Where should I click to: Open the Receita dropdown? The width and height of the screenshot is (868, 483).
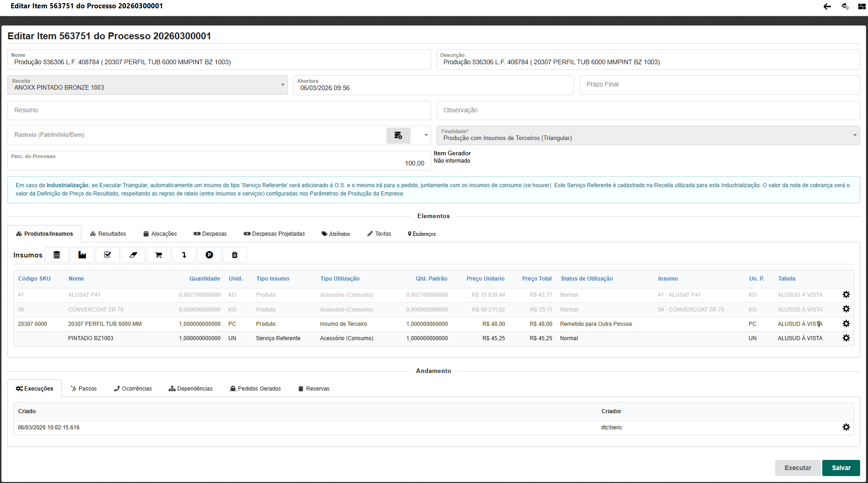coord(282,85)
